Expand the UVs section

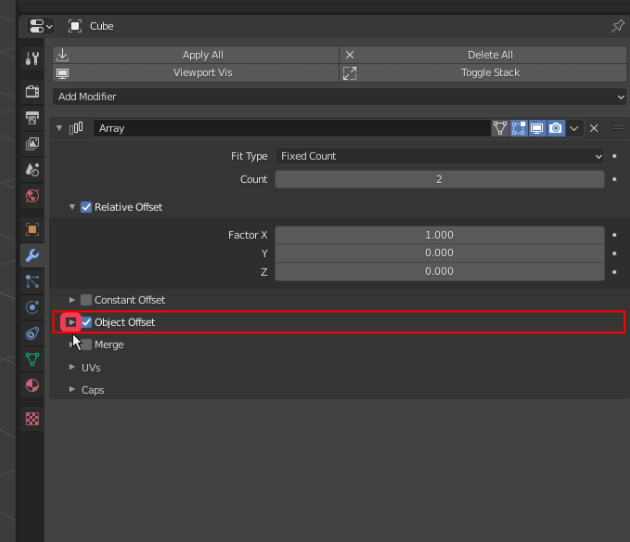(x=72, y=367)
